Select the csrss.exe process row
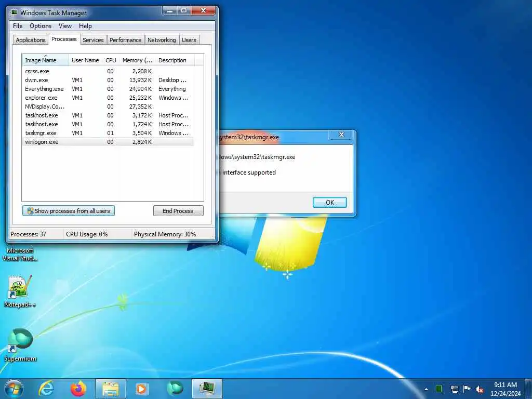Image resolution: width=532 pixels, height=399 pixels. (x=109, y=71)
